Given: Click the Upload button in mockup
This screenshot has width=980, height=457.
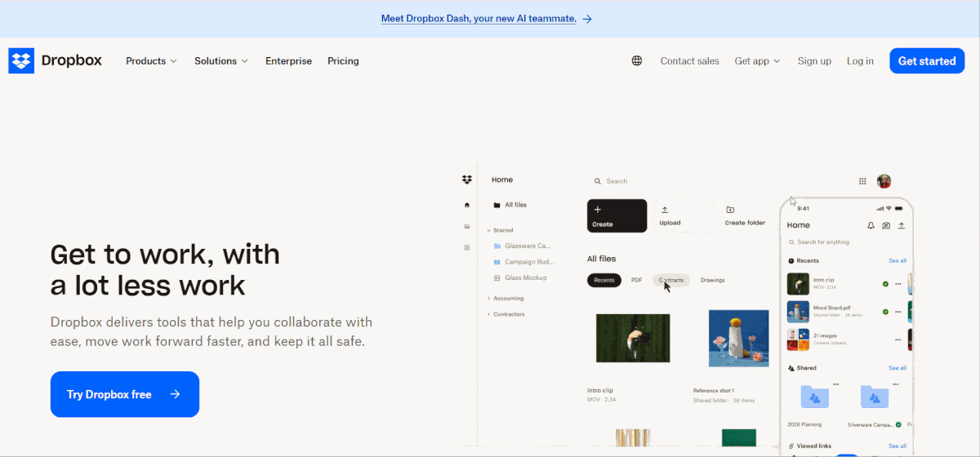Looking at the screenshot, I should [684, 215].
